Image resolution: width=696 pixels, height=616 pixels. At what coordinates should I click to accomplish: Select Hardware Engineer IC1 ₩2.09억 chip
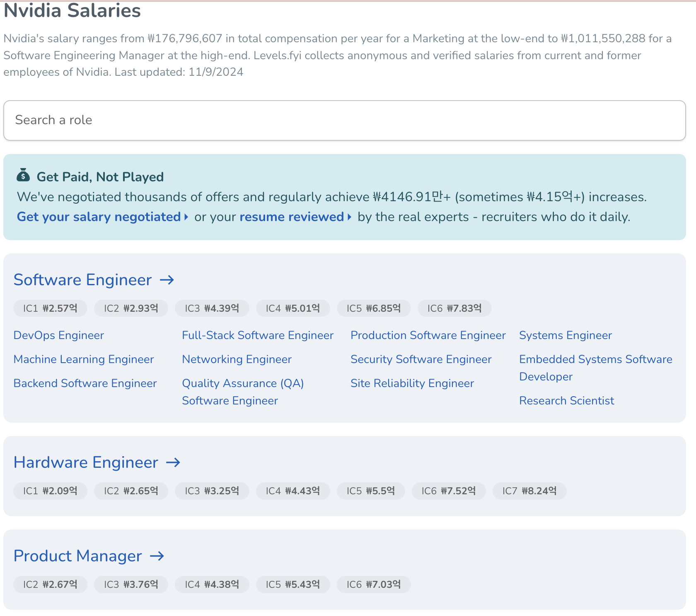click(x=50, y=491)
